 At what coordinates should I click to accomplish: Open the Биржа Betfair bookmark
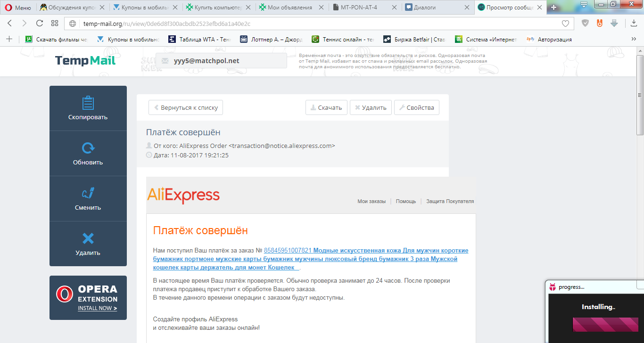pos(415,40)
